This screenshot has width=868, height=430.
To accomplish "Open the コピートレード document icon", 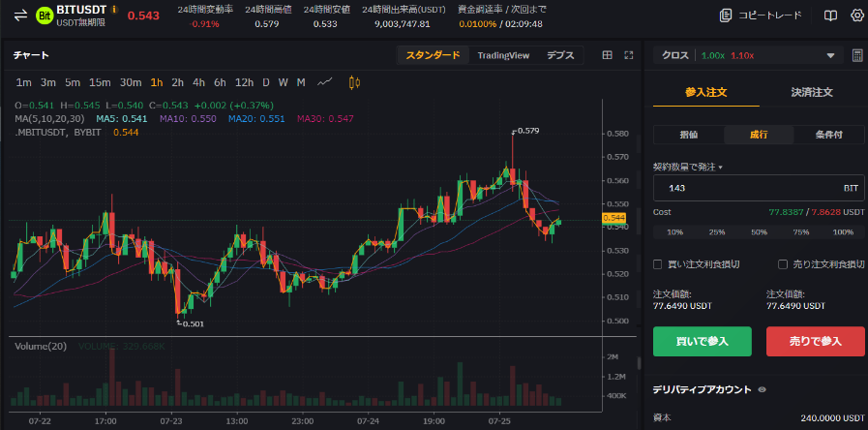I will click(x=726, y=15).
